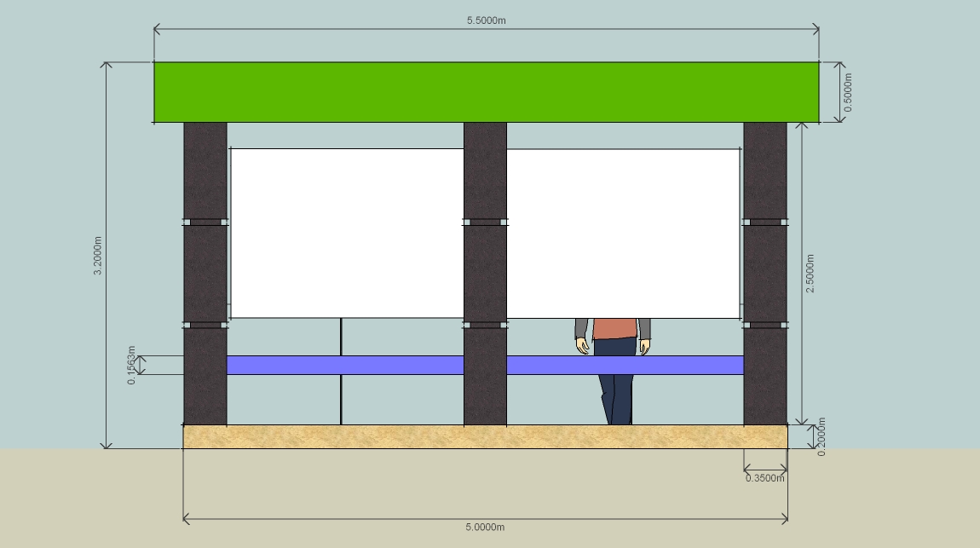Select the green roof panel
980x548 pixels.
pyautogui.click(x=486, y=89)
